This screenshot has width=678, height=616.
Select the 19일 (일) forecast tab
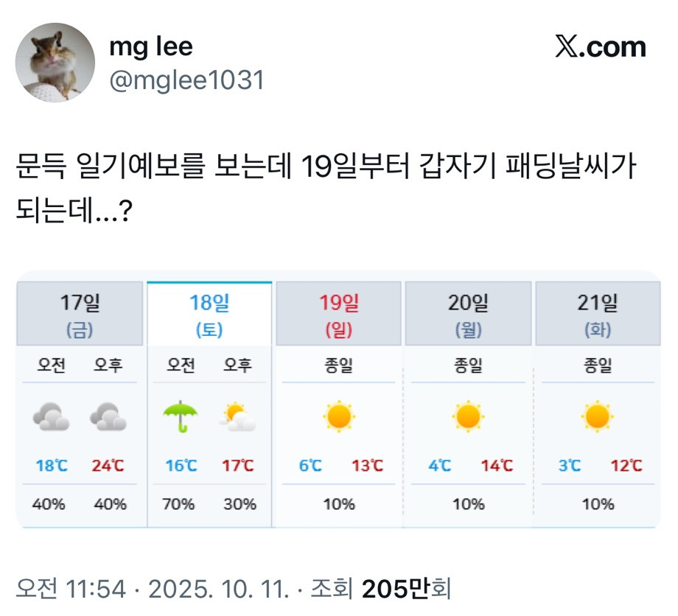click(x=338, y=314)
